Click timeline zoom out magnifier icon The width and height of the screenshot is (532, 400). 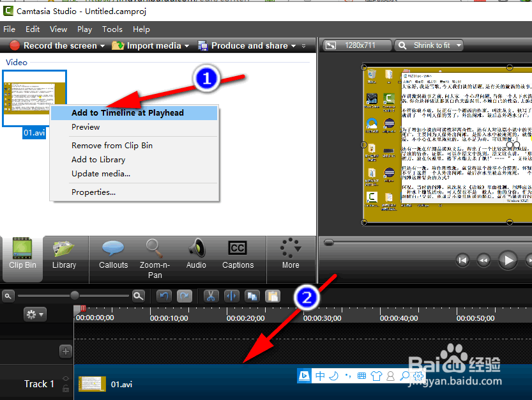tap(8, 296)
